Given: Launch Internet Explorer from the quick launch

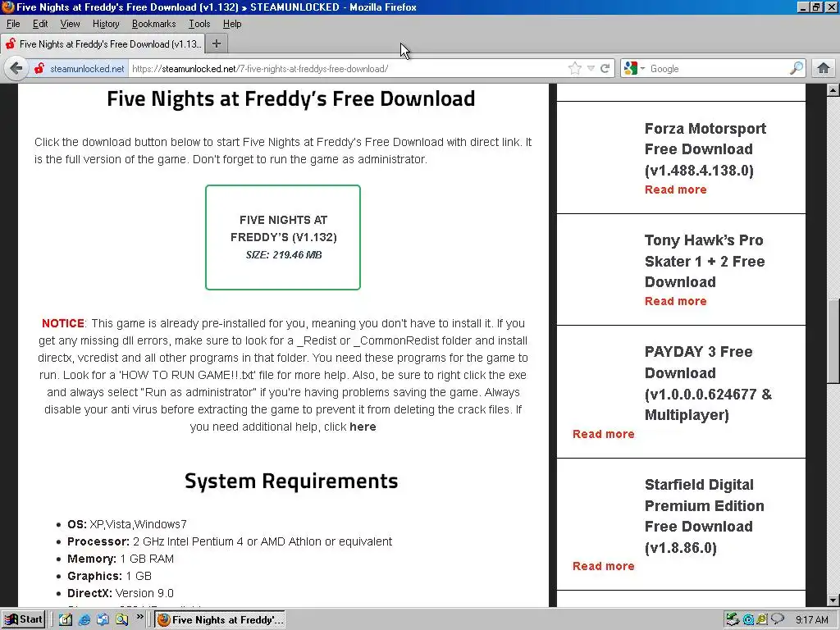Looking at the screenshot, I should (84, 619).
